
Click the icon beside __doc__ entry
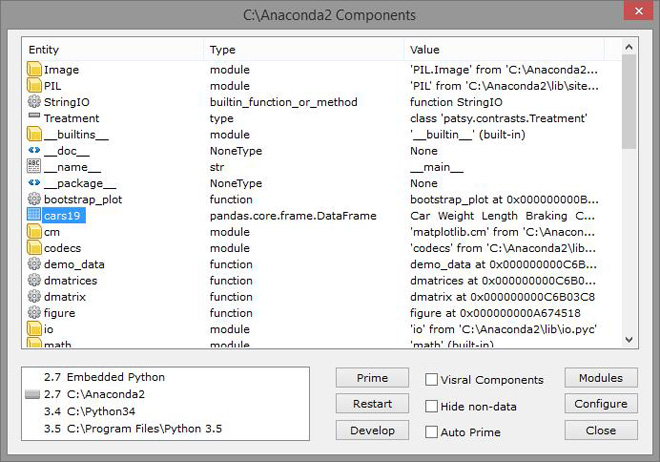(34, 151)
